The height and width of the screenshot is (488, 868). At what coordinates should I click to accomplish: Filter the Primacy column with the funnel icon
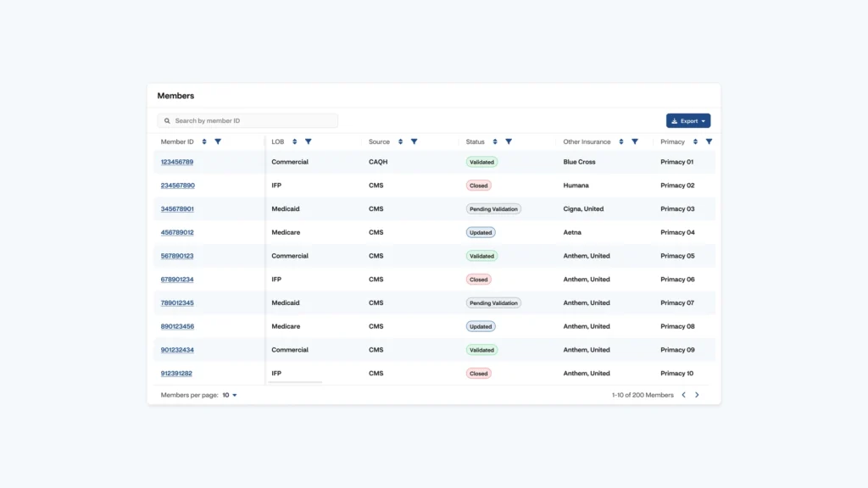point(708,141)
